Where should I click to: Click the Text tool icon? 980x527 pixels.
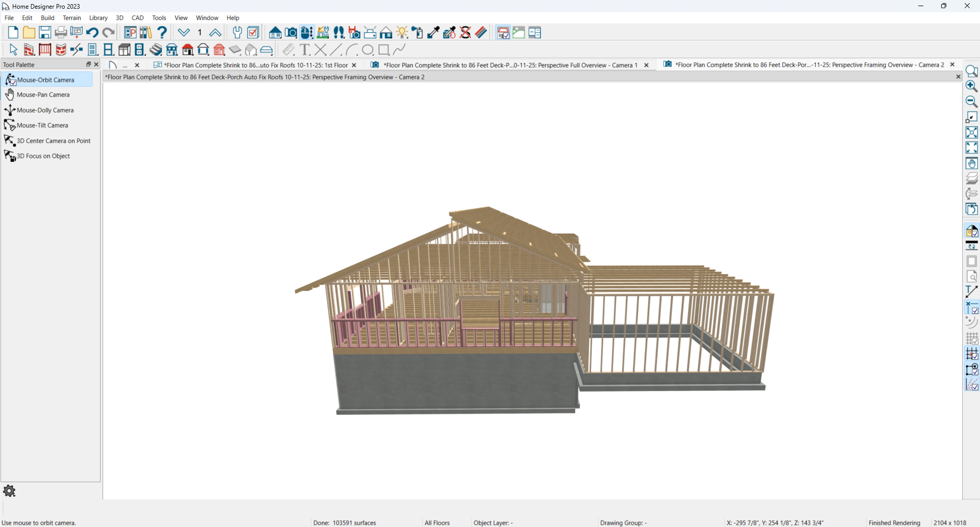click(305, 50)
